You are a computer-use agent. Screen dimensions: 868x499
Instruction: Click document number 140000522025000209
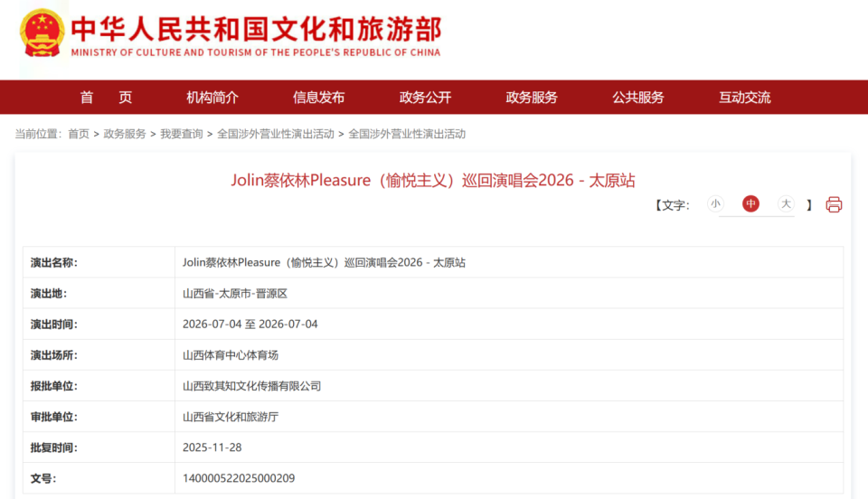click(239, 478)
